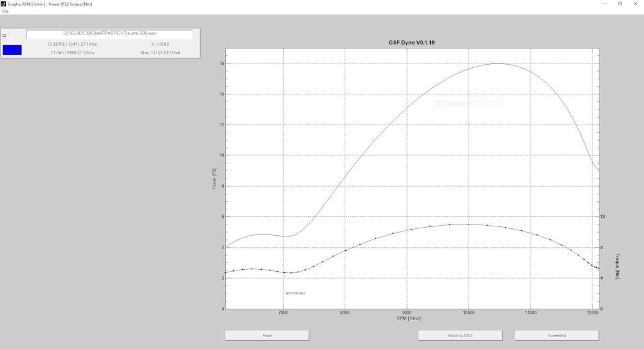The height and width of the screenshot is (349, 644).
Task: Click the GSF Dyno V0.1.19 chart title
Action: [412, 43]
